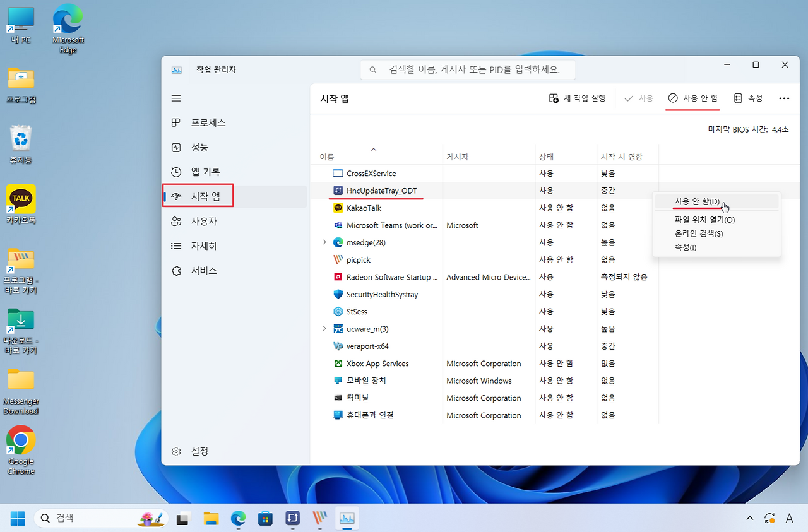
Task: Select the HncUpdateTray_ODT row
Action: (486, 191)
